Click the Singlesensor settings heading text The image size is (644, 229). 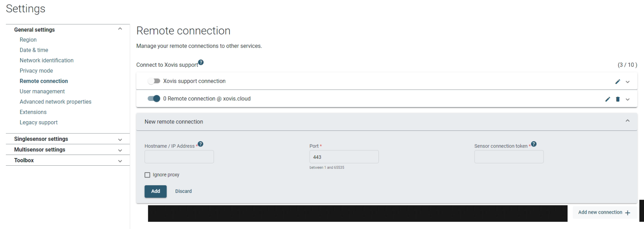coord(41,139)
